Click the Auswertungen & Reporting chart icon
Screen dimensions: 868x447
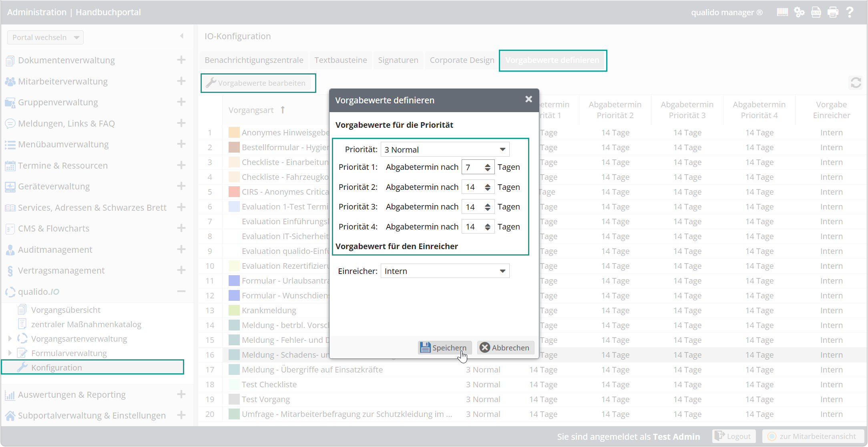10,395
